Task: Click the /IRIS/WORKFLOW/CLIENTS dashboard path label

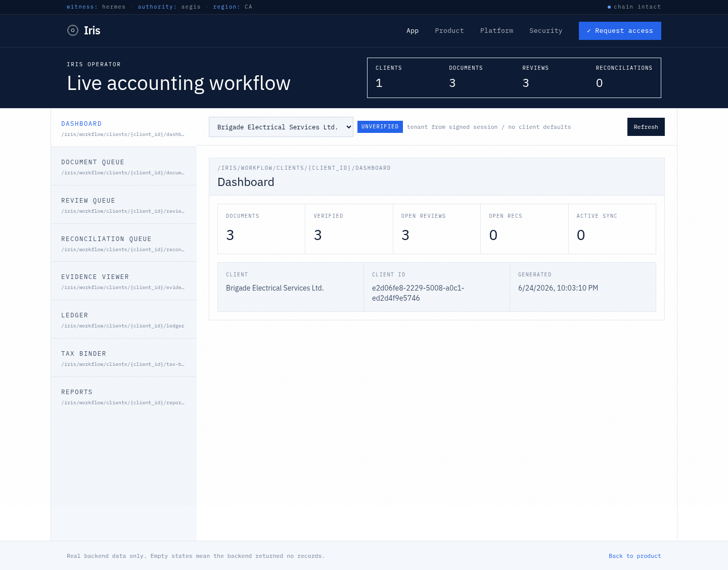Action: (304, 168)
